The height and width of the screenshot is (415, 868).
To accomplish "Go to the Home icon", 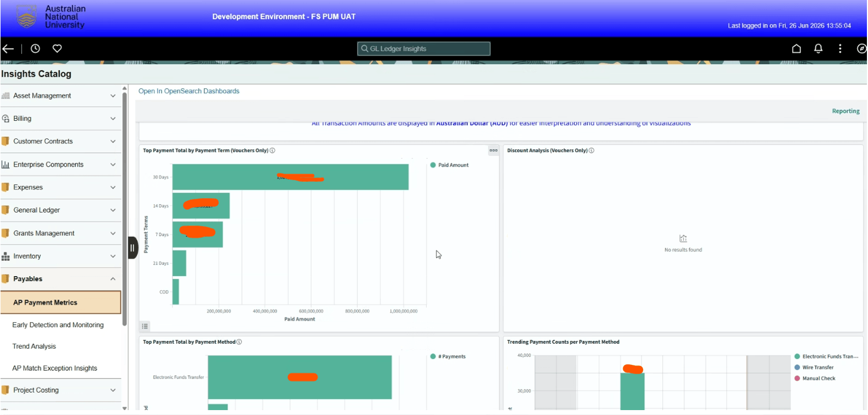I will 796,48.
